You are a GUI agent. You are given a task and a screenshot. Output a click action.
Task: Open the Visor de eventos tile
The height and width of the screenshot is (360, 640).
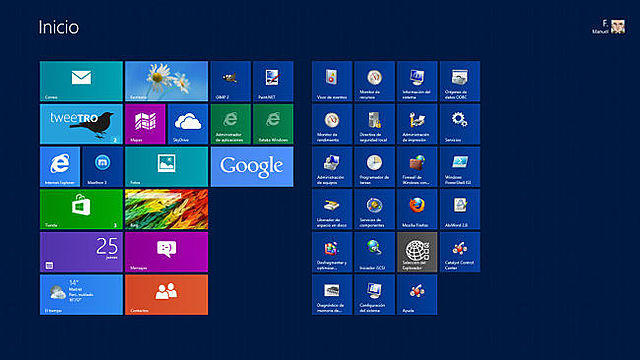(x=332, y=81)
